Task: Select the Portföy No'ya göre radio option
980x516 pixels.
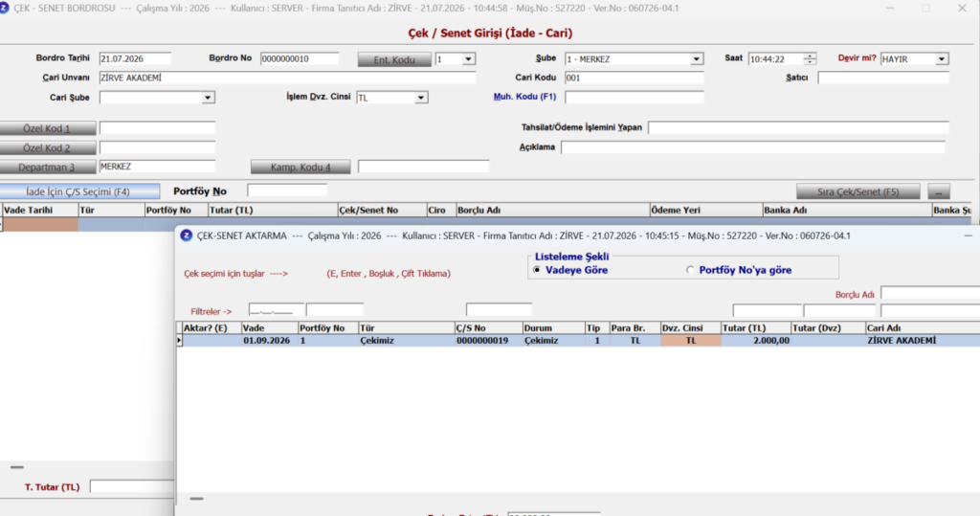Action: (690, 270)
